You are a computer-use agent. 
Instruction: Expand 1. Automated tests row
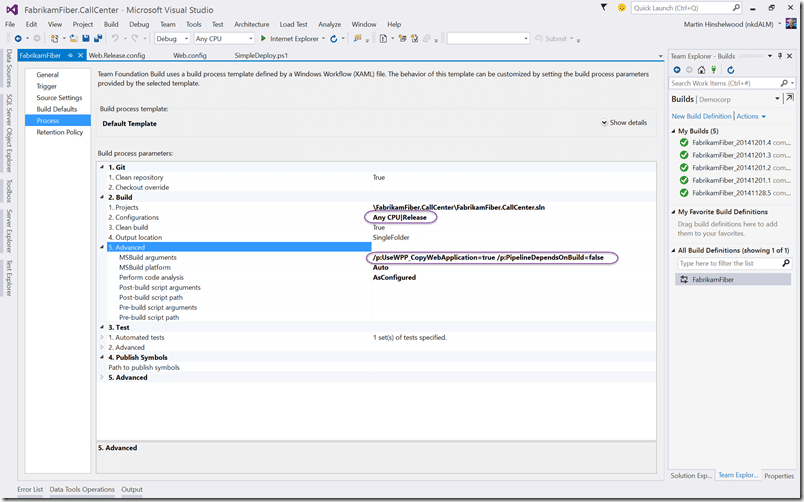coord(102,337)
